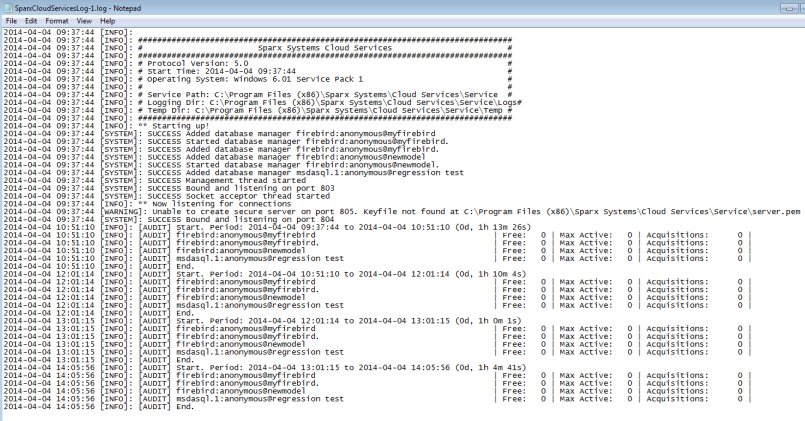805x421 pixels.
Task: Open the Help menu
Action: [107, 20]
